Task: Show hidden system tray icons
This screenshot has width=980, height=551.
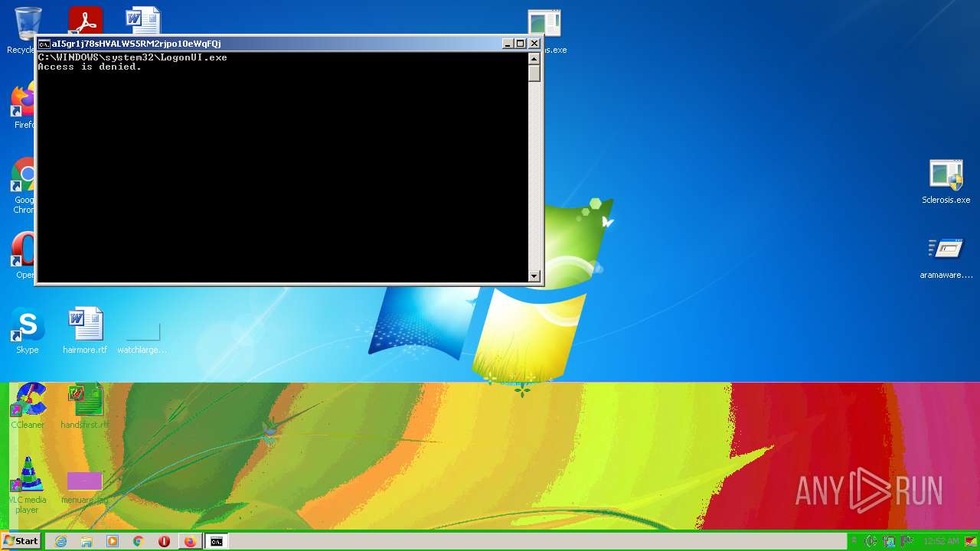Action: point(854,541)
